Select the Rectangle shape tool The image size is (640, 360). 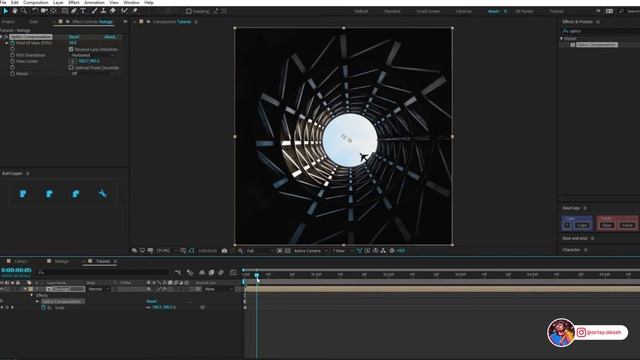point(64,11)
